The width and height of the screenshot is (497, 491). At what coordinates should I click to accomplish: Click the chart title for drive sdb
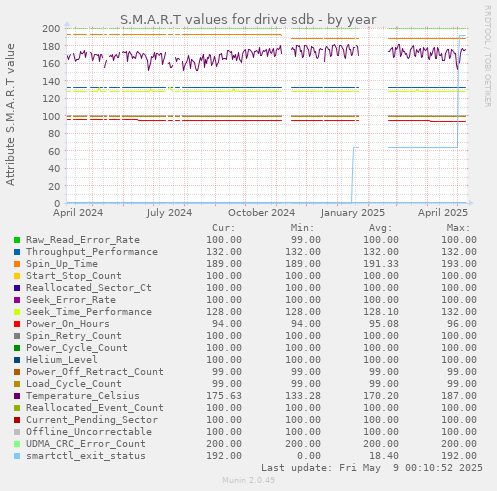248,20
